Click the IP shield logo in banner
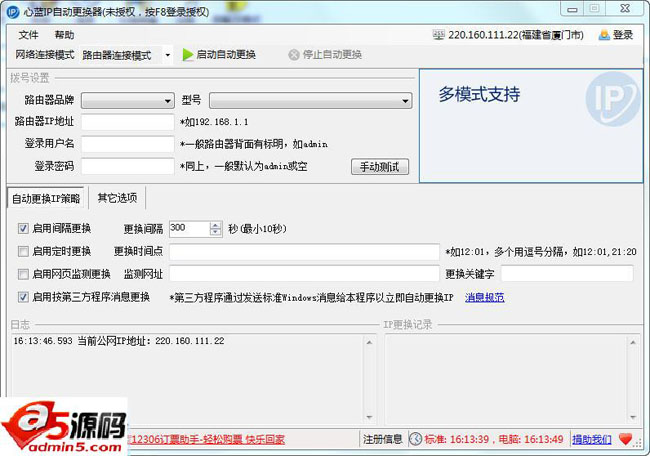This screenshot has height=456, width=650. [612, 99]
